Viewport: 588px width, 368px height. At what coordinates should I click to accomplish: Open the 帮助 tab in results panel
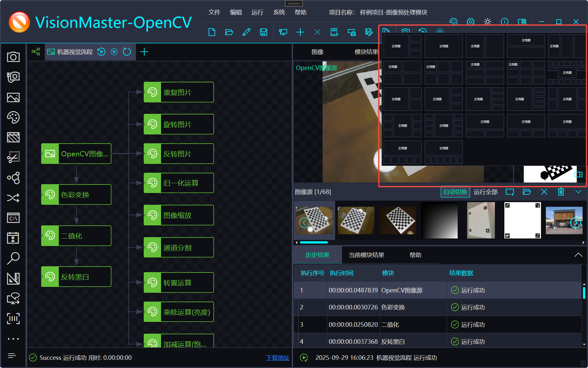pos(416,255)
